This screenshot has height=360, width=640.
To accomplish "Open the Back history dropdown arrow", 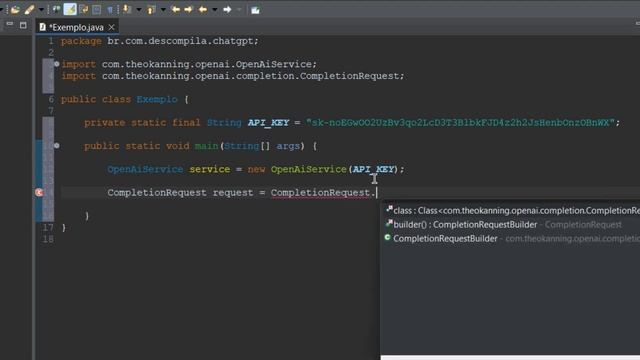I will 215,9.
